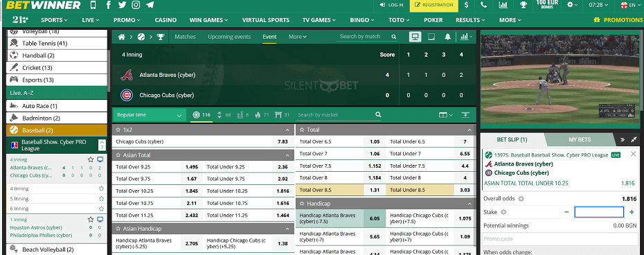Open the 07:28 time zone dropdown
This screenshot has height=255, width=644.
[598, 5]
